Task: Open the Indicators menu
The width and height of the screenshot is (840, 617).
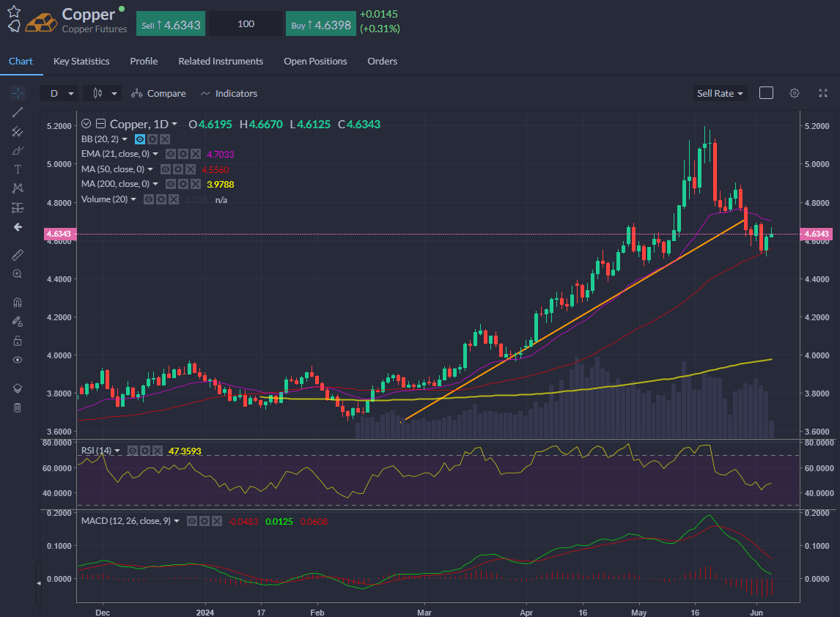Action: [x=229, y=93]
